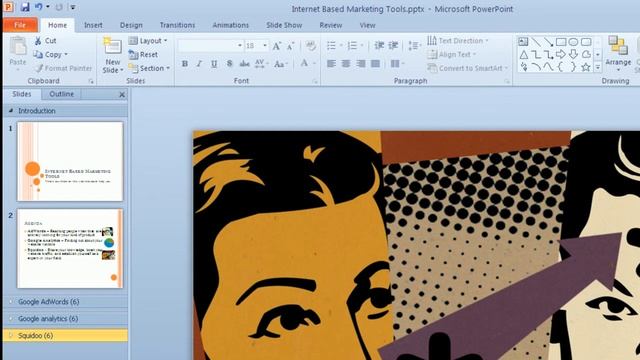The width and height of the screenshot is (640, 360).
Task: Click Increase List Level icon
Action: (x=393, y=45)
